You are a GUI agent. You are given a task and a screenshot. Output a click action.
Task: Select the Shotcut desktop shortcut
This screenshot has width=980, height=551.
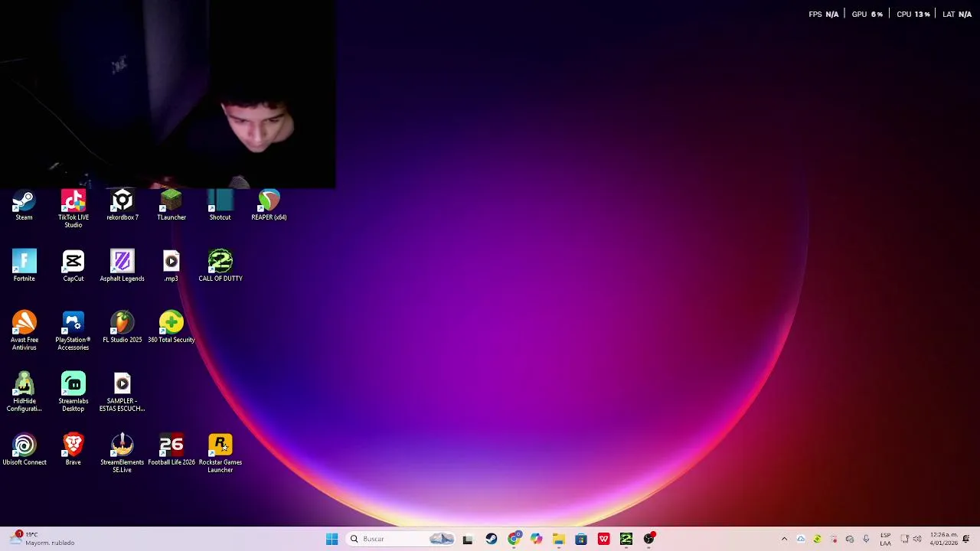point(220,206)
